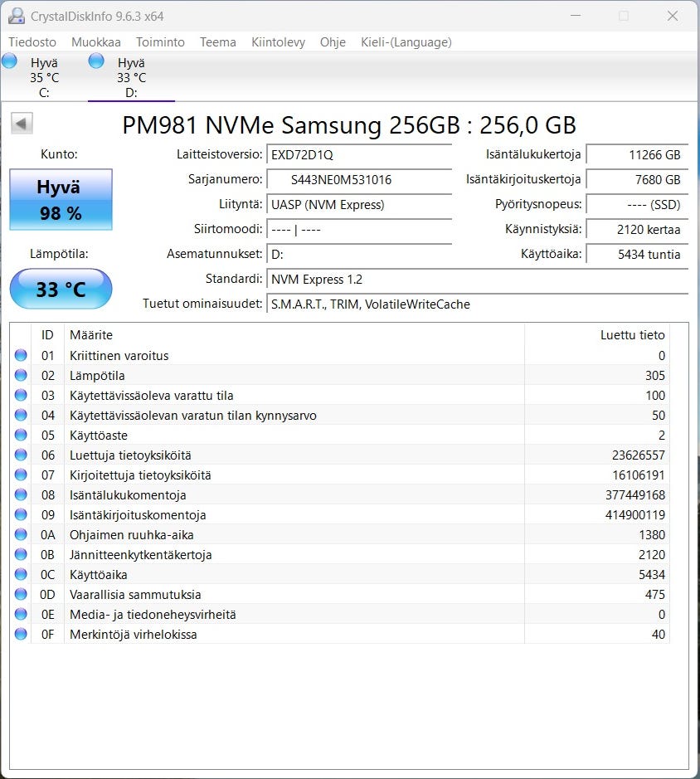Screen dimensions: 700x779
Task: Click status orb for Isäntäkirjoituskomentoja
Action: (x=21, y=514)
